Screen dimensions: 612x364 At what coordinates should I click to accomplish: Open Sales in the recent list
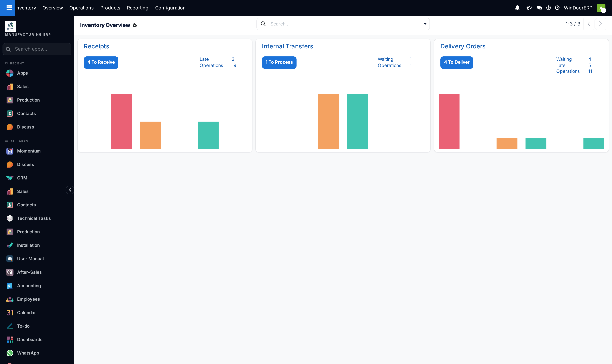[x=37, y=87]
